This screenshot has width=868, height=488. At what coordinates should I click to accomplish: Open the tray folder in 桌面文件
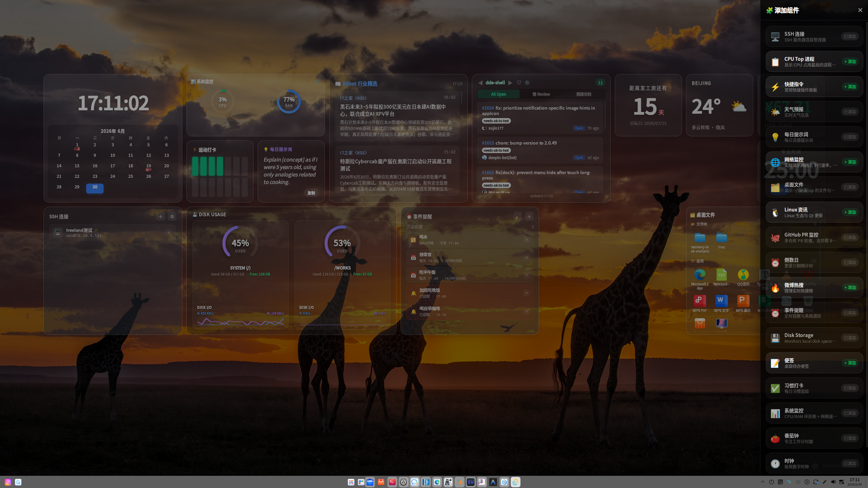[721, 241]
